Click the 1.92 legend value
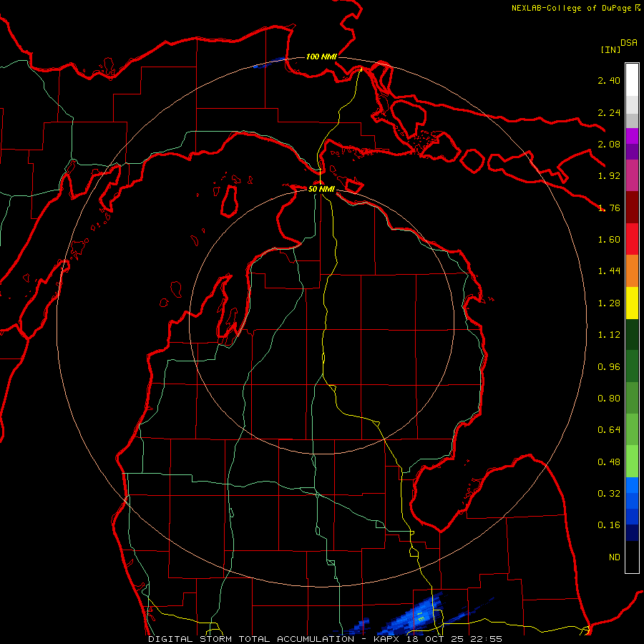Viewport: 644px width, 644px height. 609,176
